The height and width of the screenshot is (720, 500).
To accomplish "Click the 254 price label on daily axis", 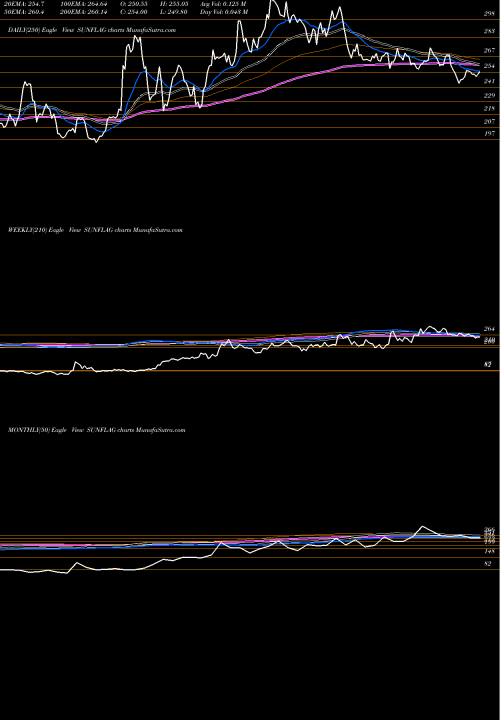I will pos(489,66).
